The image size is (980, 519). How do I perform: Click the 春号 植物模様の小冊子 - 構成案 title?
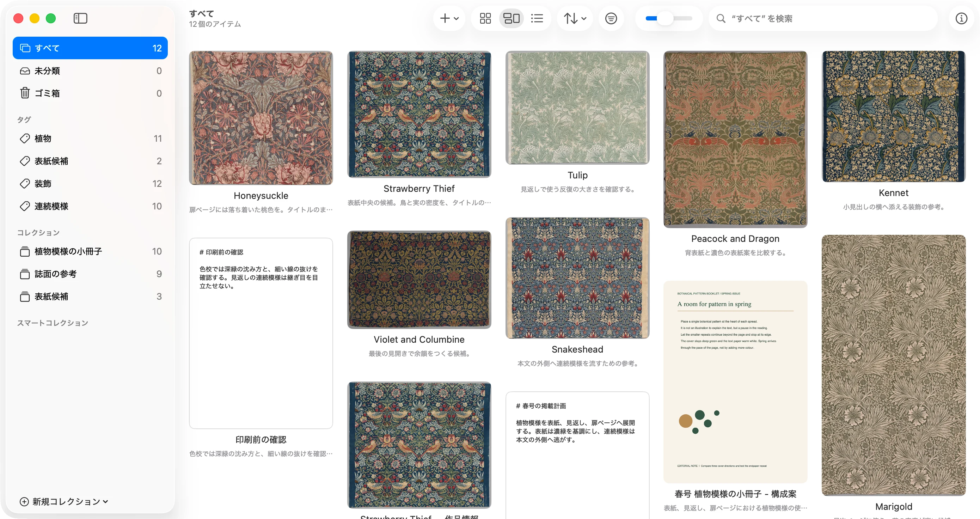[x=735, y=494]
